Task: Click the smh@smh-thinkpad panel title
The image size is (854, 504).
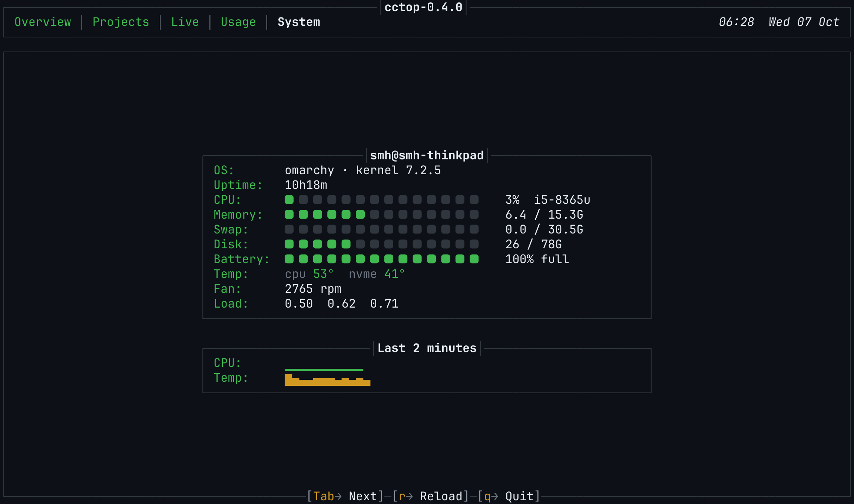Action: (427, 155)
